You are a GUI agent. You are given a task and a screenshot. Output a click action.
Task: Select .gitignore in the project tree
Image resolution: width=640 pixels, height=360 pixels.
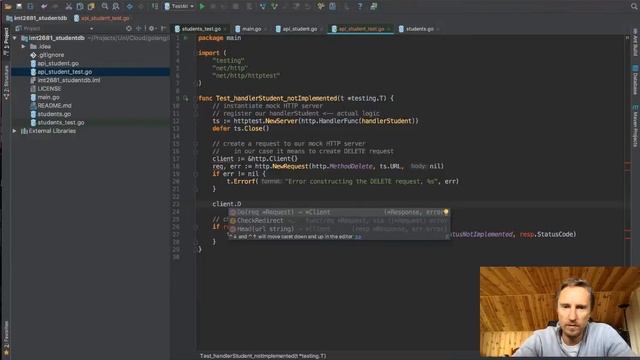(x=51, y=55)
